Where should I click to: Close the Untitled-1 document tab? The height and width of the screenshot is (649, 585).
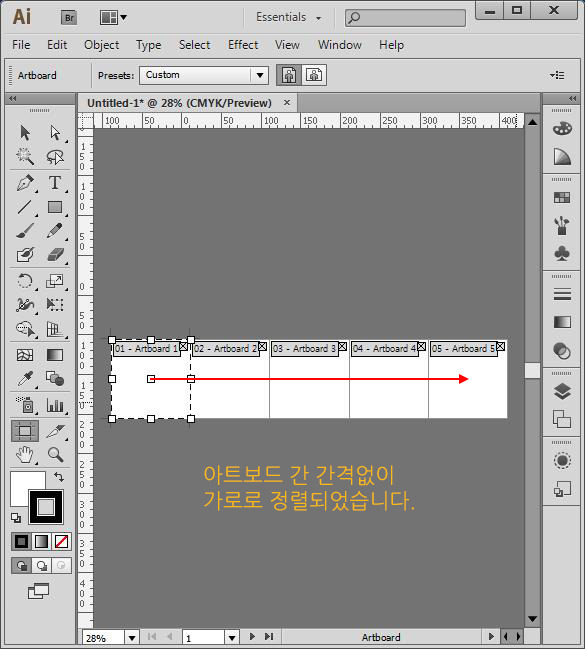(286, 102)
